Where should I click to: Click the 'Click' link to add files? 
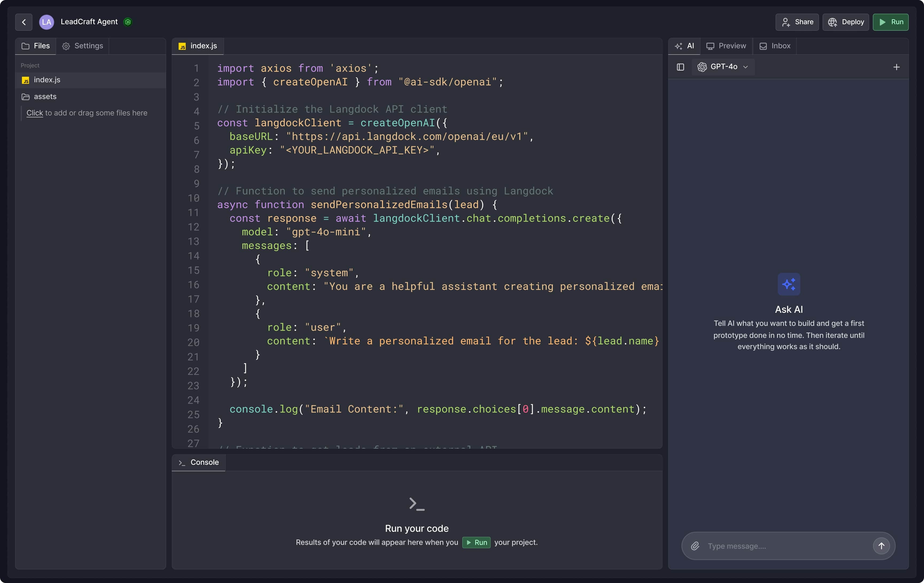click(x=34, y=113)
